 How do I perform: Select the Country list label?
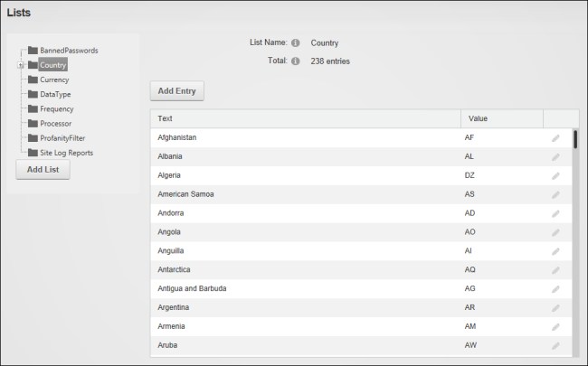[52, 65]
